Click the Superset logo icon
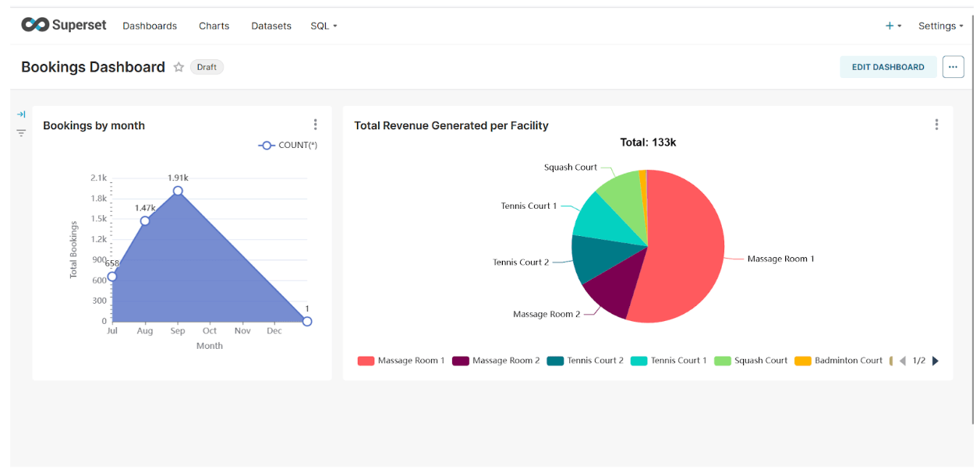The width and height of the screenshot is (980, 472). [35, 25]
